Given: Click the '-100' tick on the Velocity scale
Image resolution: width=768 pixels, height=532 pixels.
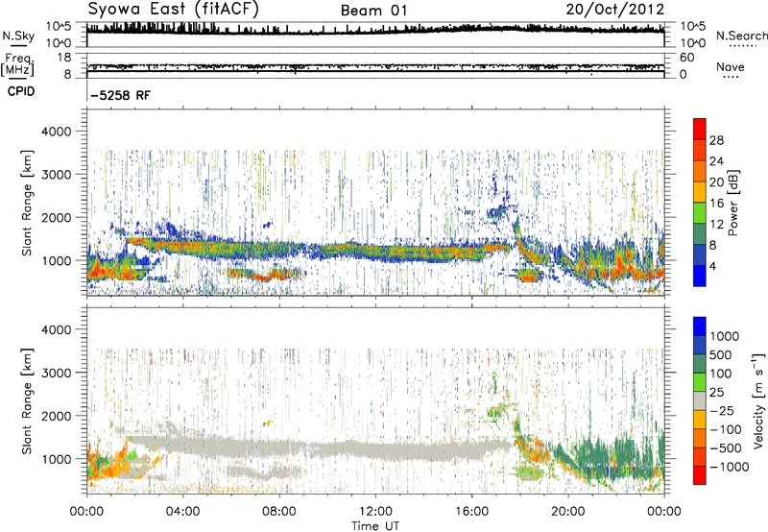Looking at the screenshot, I should pos(726,429).
